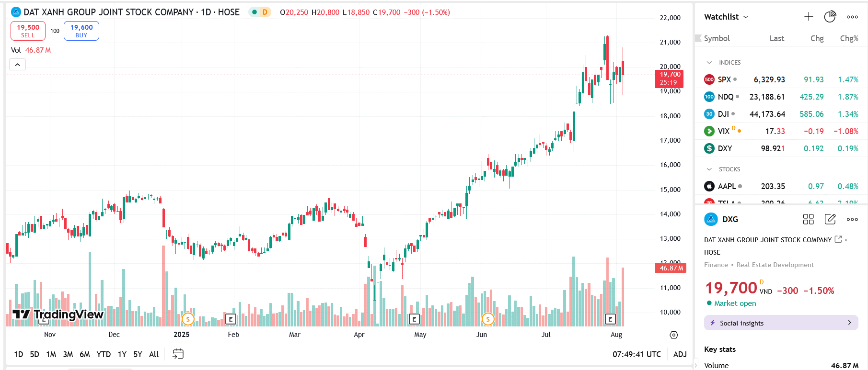The height and width of the screenshot is (370, 868).
Task: Select the VIX row in the watchlist
Action: 781,131
